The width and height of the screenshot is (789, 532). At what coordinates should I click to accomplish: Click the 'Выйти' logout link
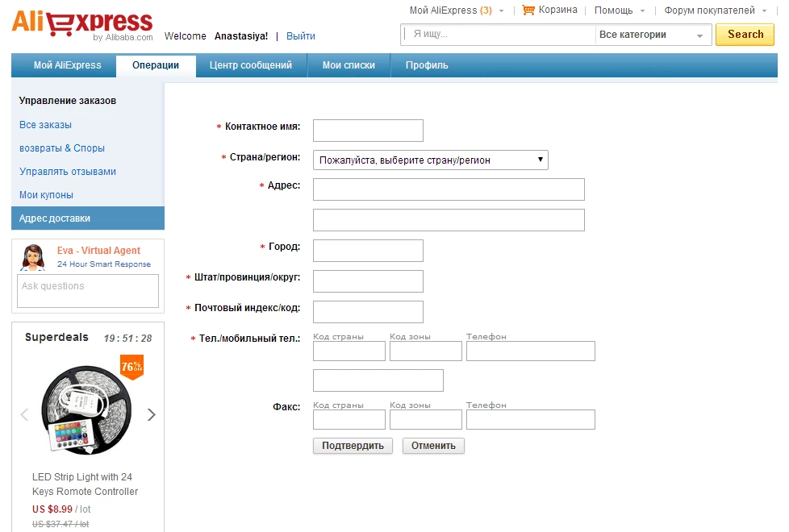click(301, 36)
